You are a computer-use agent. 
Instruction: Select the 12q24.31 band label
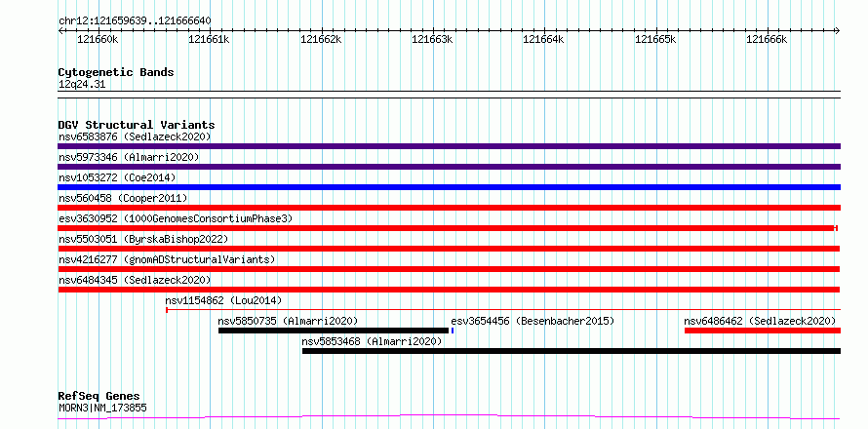tap(82, 85)
